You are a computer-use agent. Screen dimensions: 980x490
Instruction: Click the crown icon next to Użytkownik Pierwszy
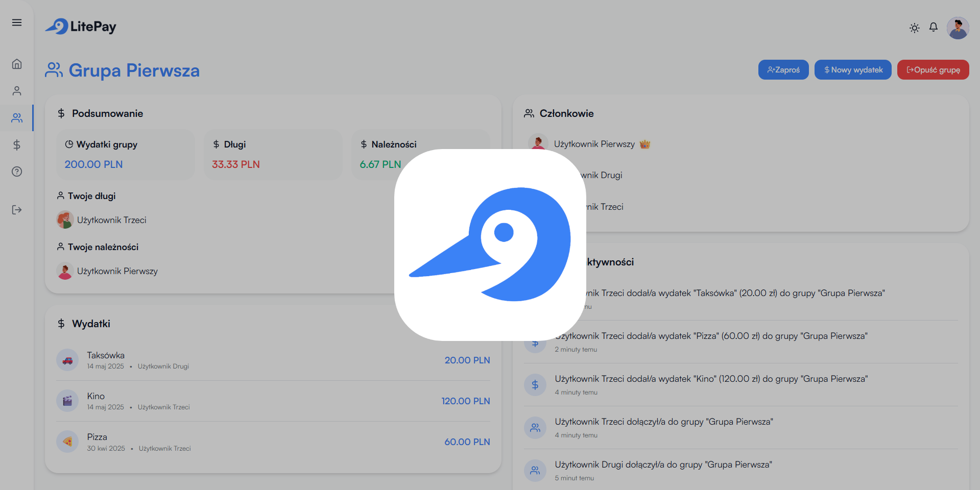point(645,144)
